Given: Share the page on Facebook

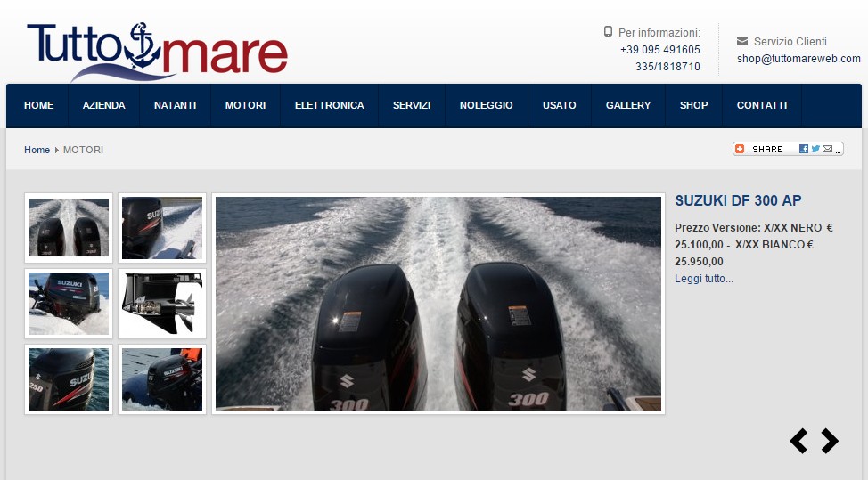Looking at the screenshot, I should tap(803, 149).
